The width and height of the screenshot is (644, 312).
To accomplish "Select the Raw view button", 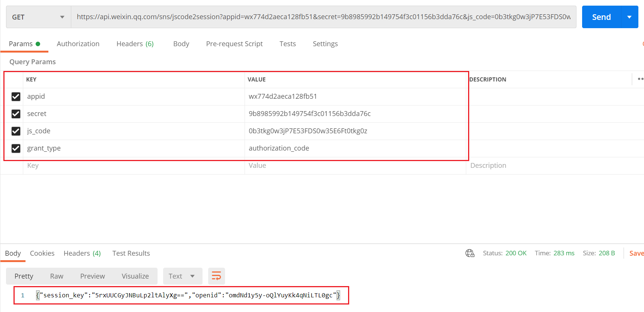I will [57, 276].
